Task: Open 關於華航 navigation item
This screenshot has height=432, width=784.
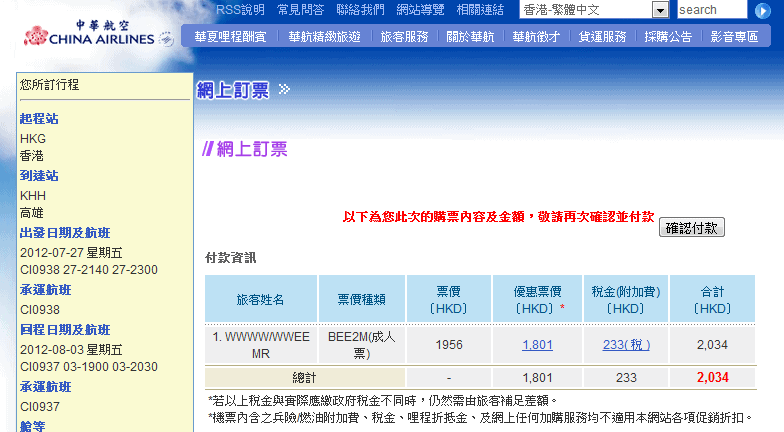Action: [x=470, y=37]
